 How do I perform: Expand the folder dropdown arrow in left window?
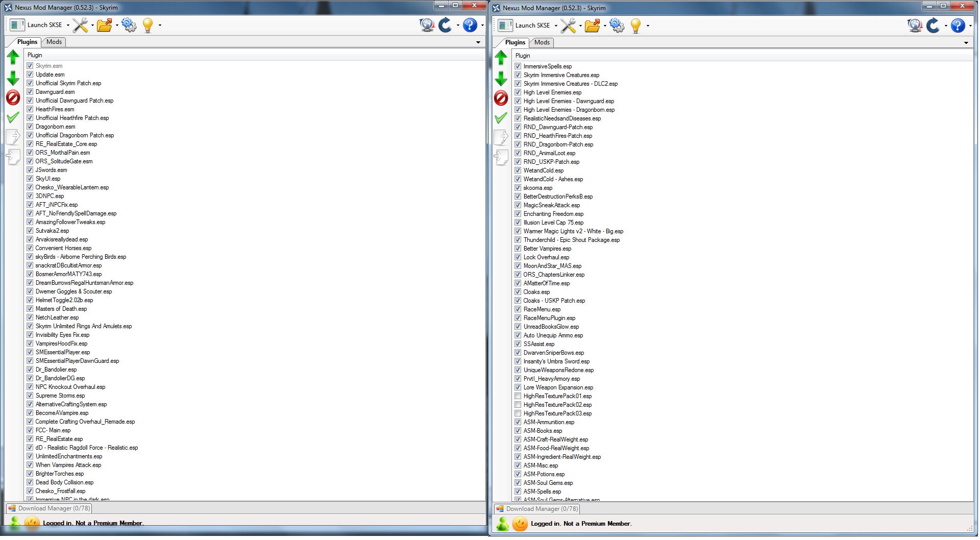click(x=117, y=25)
